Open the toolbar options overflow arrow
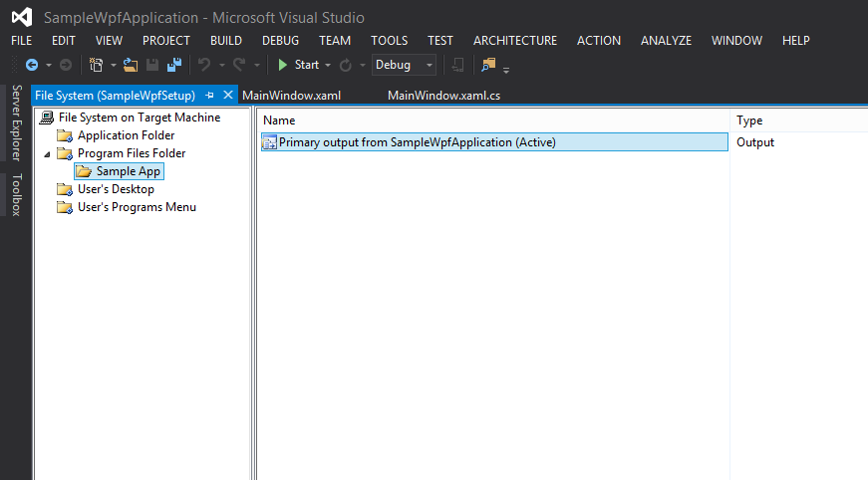Viewport: 868px width, 480px height. coord(506,69)
